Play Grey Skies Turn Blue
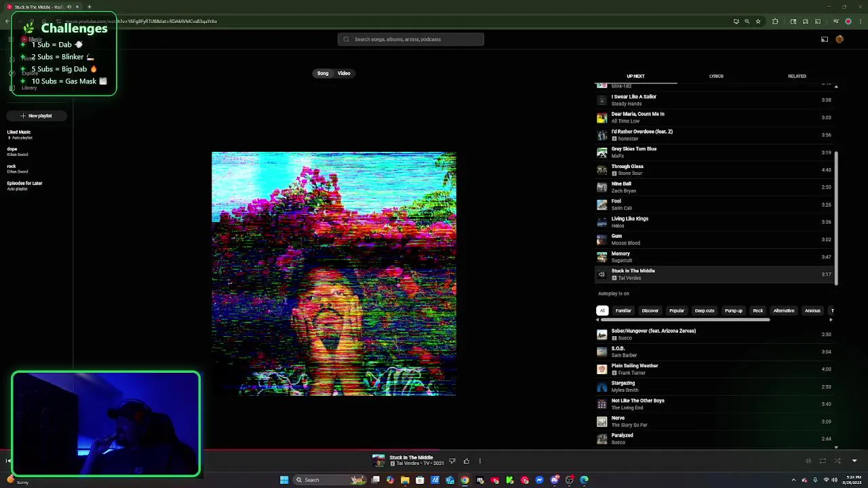 713,152
